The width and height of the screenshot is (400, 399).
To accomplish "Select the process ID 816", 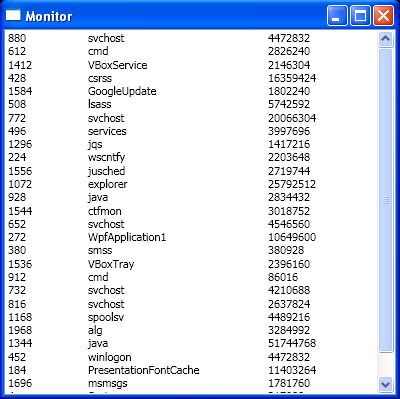I will 17,304.
